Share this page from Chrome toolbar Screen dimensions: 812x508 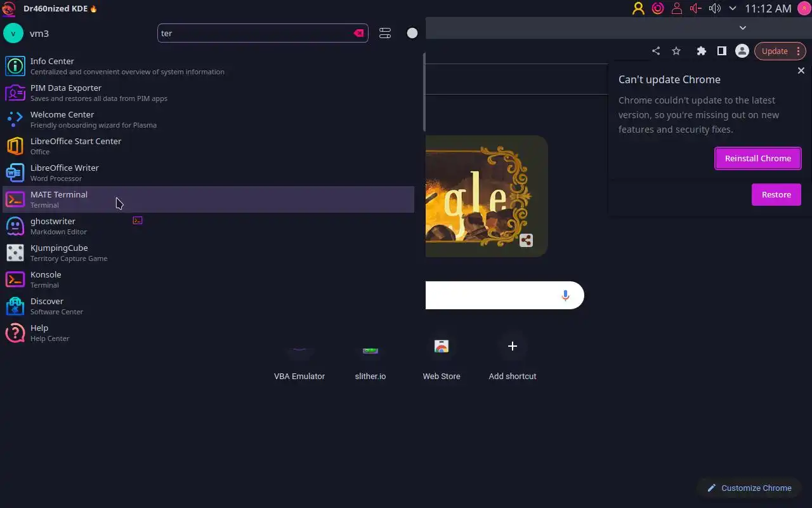coord(656,51)
